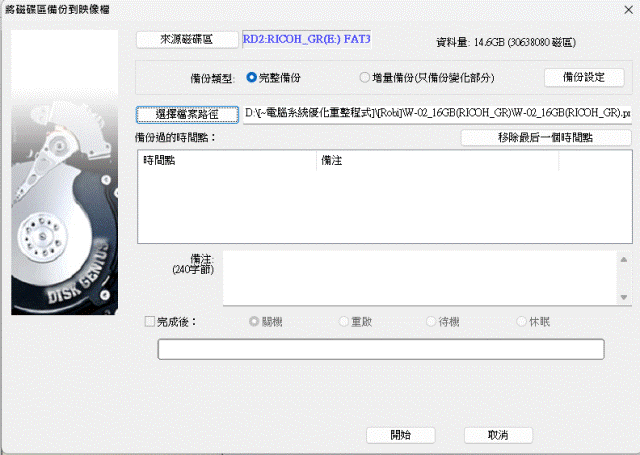Click the notes scrollbar up arrow
The height and width of the screenshot is (455, 640).
[624, 260]
